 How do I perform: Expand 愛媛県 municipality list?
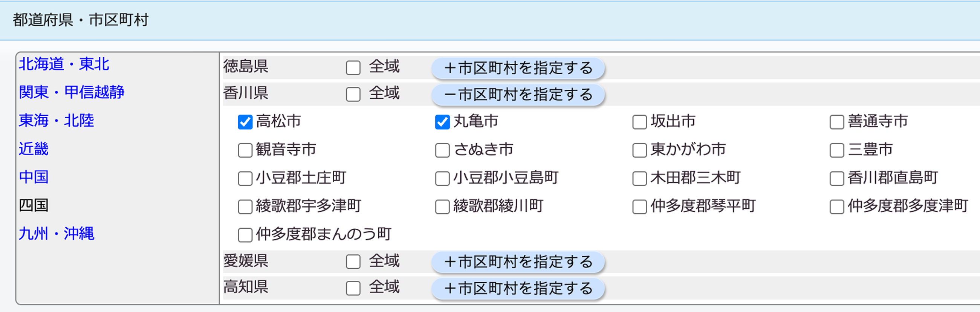click(518, 262)
